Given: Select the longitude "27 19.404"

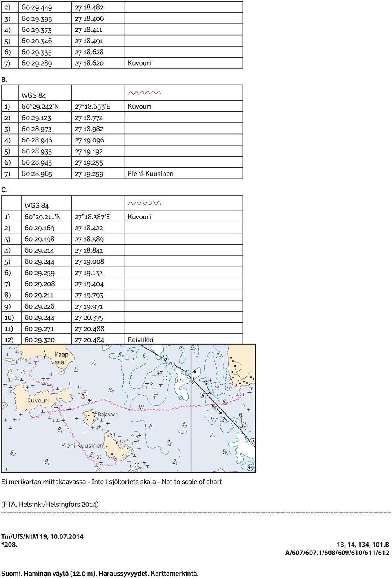Looking at the screenshot, I should pyautogui.click(x=89, y=284).
